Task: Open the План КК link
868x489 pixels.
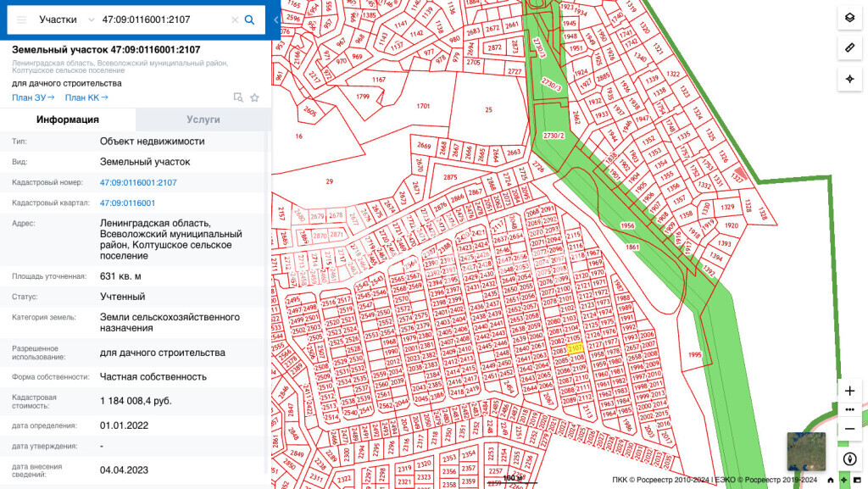Action: click(86, 97)
